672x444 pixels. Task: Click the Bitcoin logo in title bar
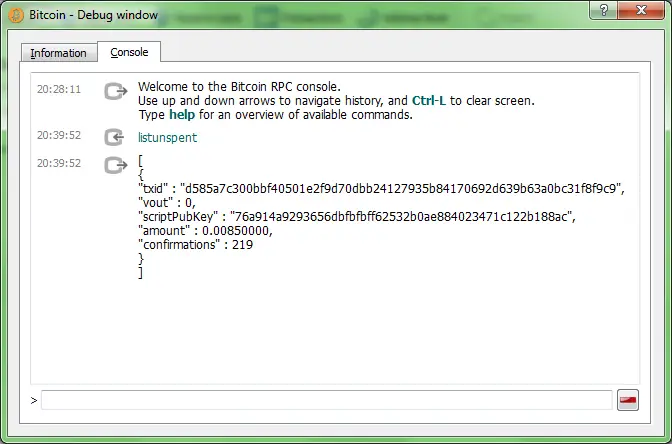point(16,15)
